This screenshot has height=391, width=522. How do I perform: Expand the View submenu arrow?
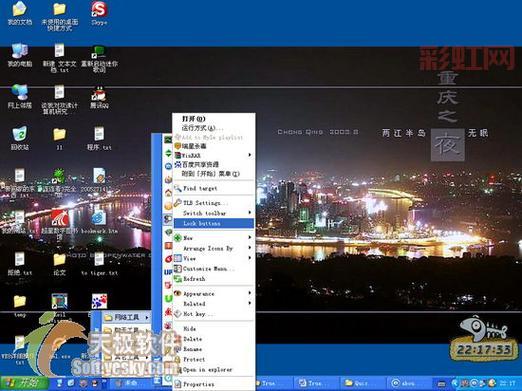tap(249, 258)
